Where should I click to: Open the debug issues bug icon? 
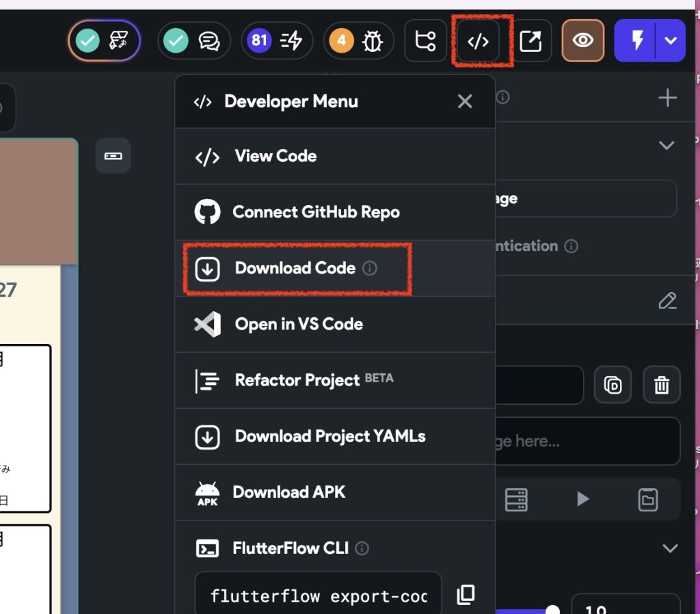[360, 41]
